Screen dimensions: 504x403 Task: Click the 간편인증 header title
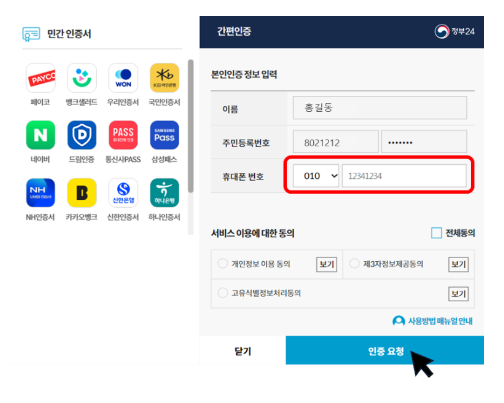pos(234,31)
